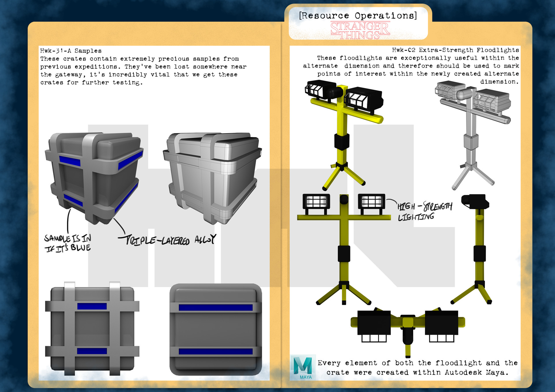The height and width of the screenshot is (392, 555).
Task: Click the blue strip on side-view crate top
Action: pos(215,307)
